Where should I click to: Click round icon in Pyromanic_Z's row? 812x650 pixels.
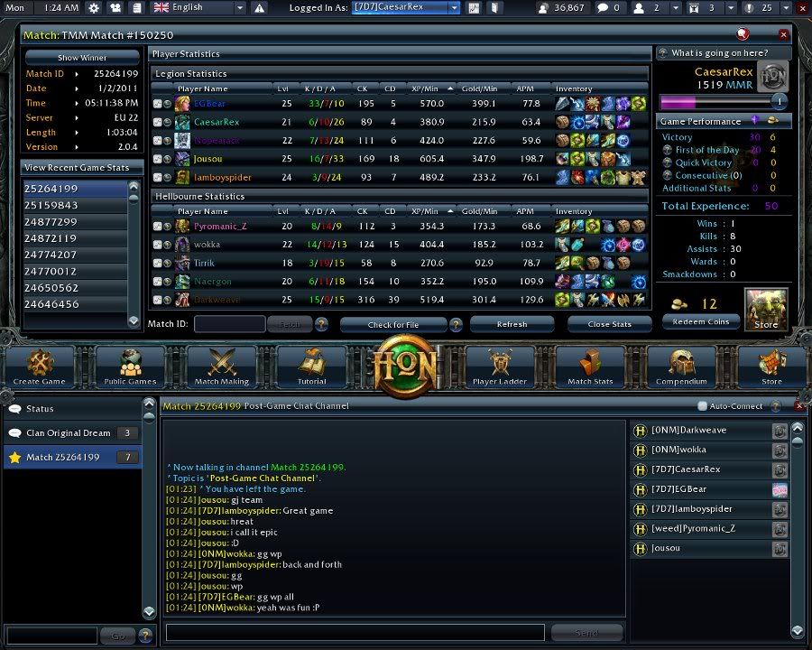pos(167,226)
